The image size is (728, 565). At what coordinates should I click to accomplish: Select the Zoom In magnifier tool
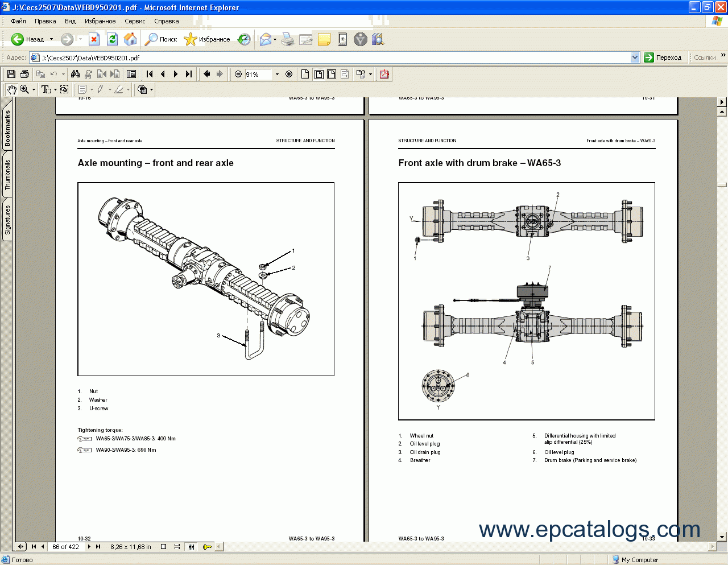click(24, 89)
